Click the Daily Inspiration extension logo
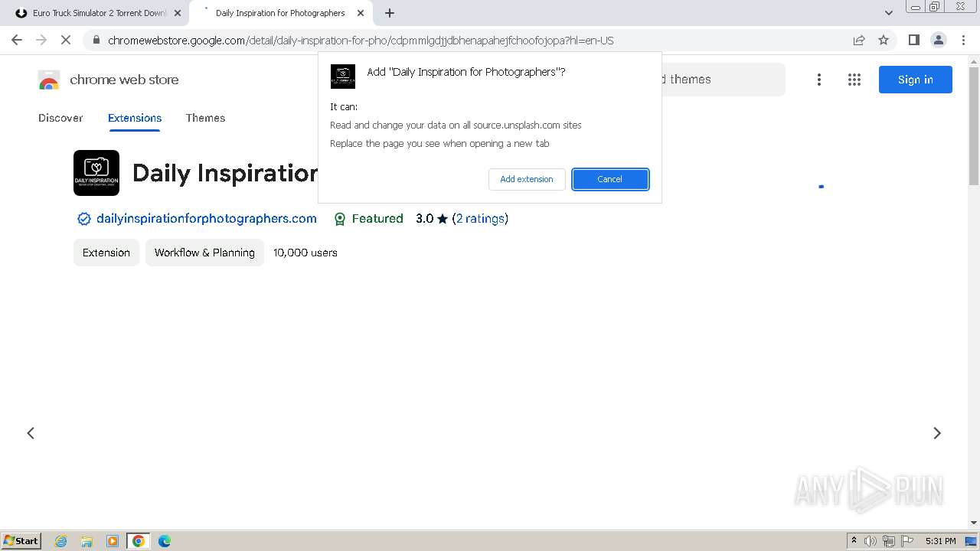980x551 pixels. pyautogui.click(x=96, y=173)
